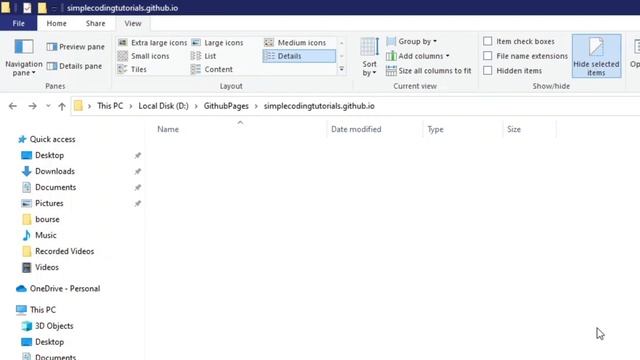Expand chevron after This PC breadcrumb
Screen dimensions: 640x360
131,106
